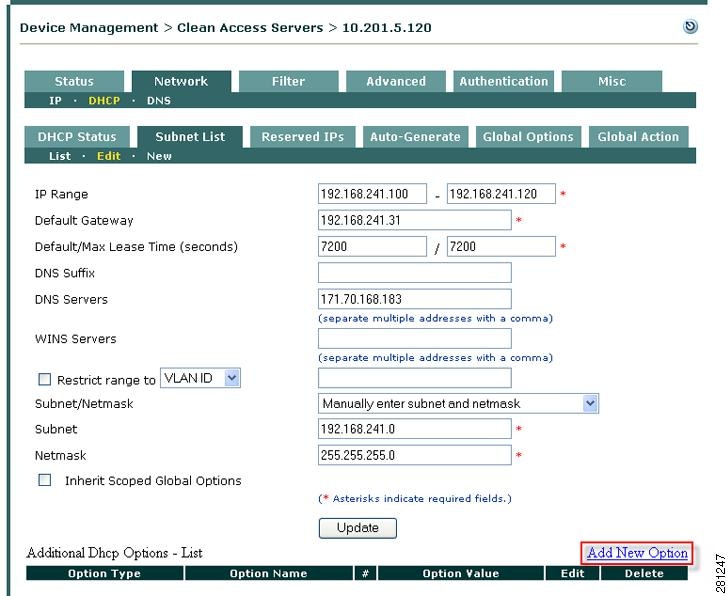Click the DNS Suffix field
Screen dimensions: 728x596
(415, 272)
